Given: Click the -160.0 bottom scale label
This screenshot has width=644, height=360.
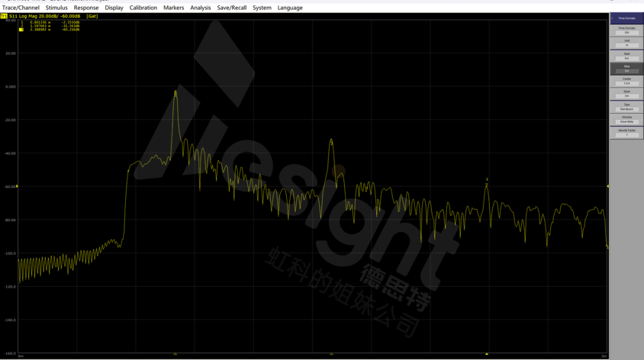Looking at the screenshot, I should coord(10,353).
